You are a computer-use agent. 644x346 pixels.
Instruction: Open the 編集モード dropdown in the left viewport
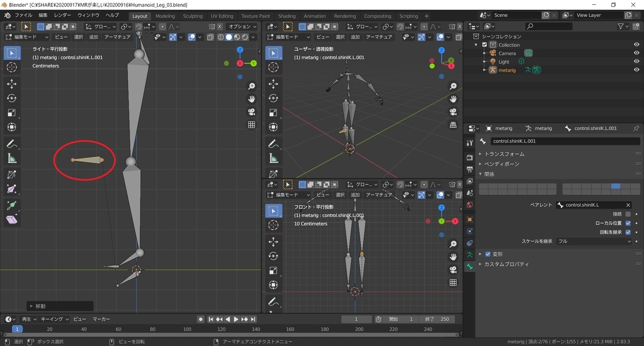pyautogui.click(x=27, y=37)
